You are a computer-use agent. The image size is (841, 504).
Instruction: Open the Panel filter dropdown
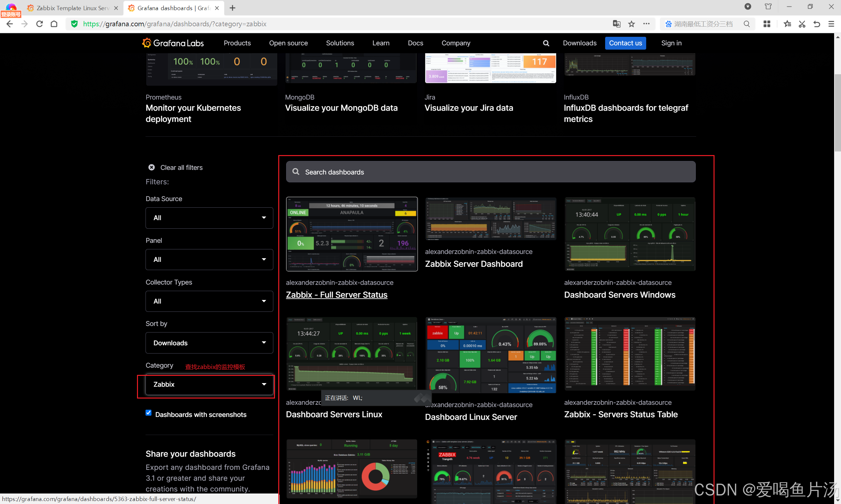(x=209, y=260)
